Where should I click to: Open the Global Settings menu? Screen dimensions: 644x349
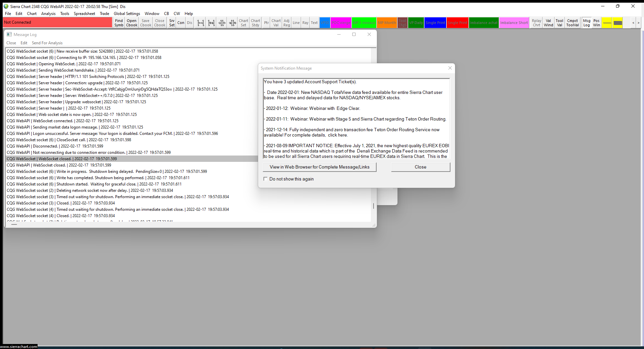pyautogui.click(x=127, y=14)
